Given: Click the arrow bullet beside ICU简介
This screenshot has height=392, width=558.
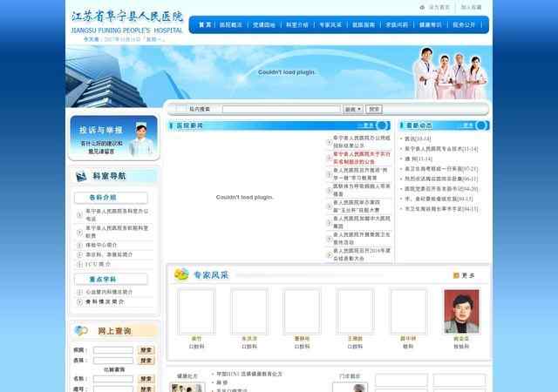Looking at the screenshot, I should [x=79, y=264].
